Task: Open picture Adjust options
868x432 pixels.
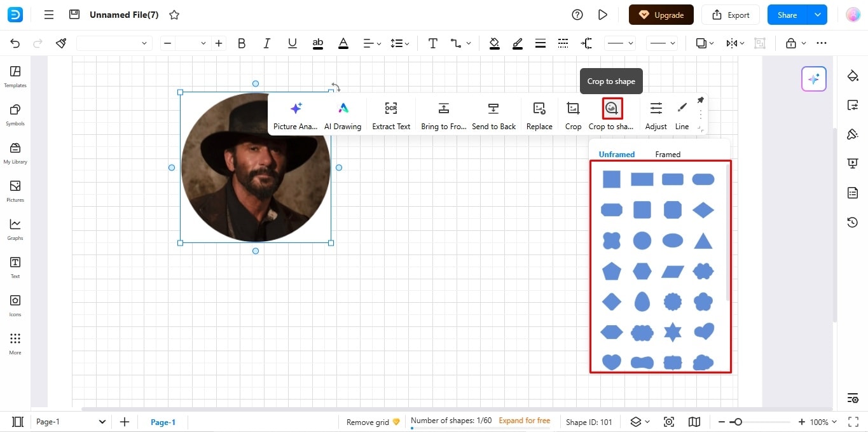Action: pos(656,115)
